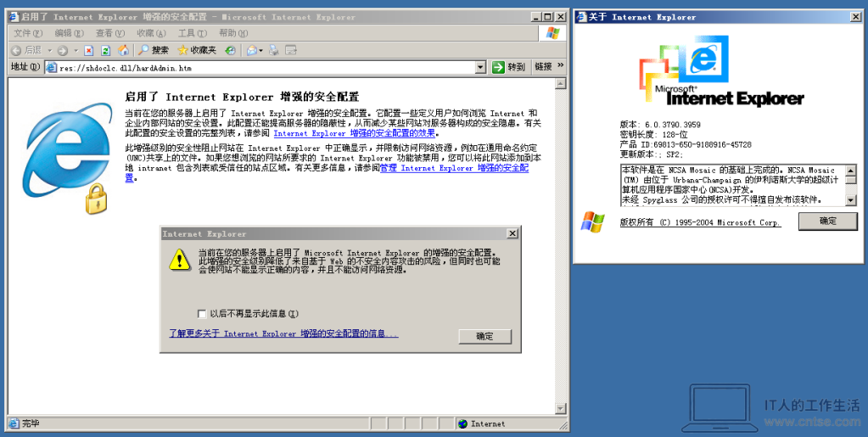
Task: Click the 转到 Go button
Action: 508,67
